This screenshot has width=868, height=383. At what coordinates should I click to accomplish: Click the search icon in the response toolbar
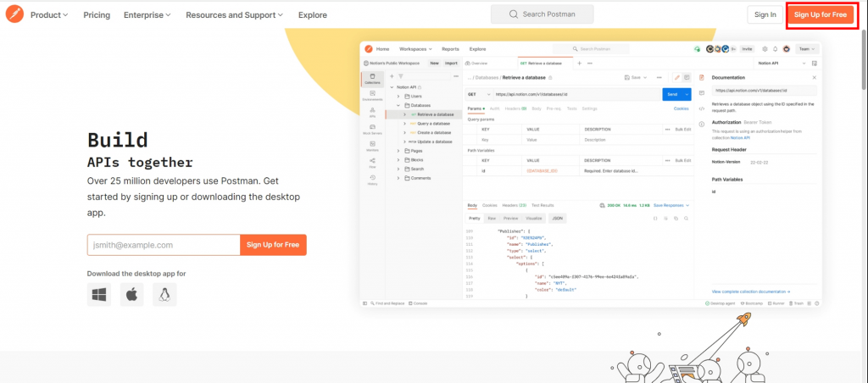point(686,219)
